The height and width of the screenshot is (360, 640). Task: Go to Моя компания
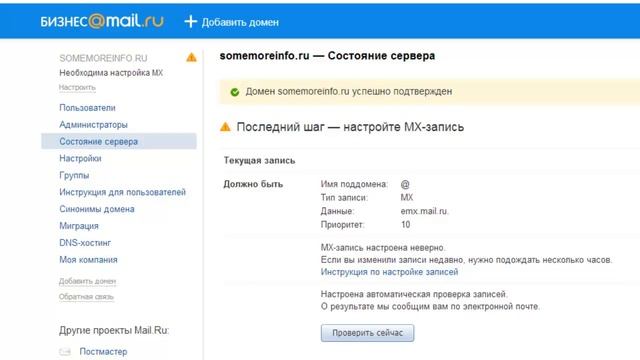88,260
